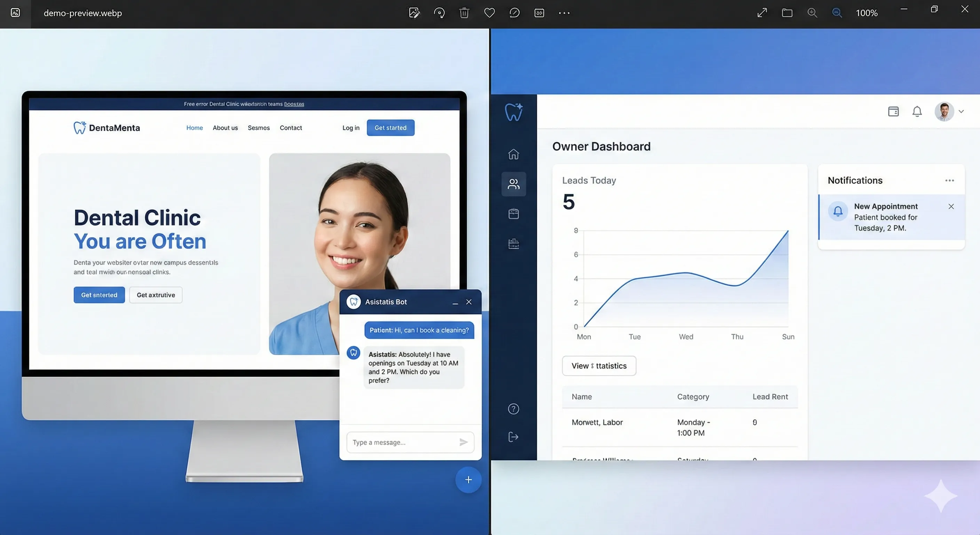Click the View statistics button
The width and height of the screenshot is (980, 535).
click(599, 366)
